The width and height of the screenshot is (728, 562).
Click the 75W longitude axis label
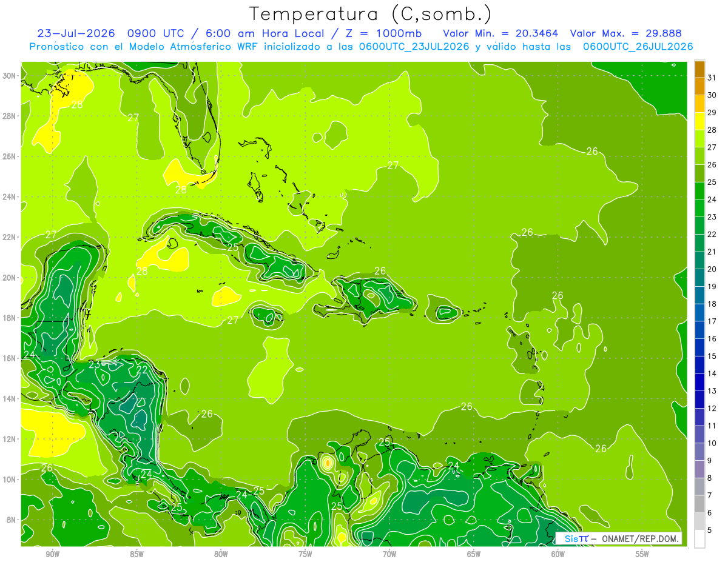coord(305,554)
